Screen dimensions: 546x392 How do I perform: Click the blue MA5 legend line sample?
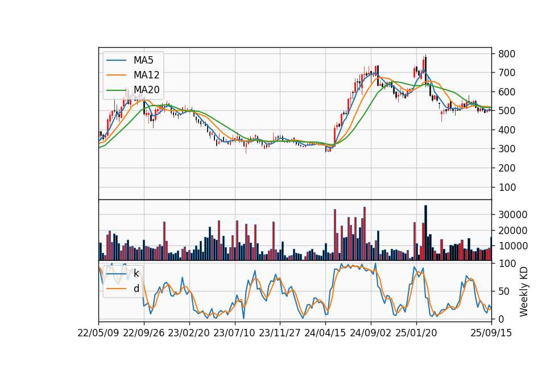tap(116, 60)
